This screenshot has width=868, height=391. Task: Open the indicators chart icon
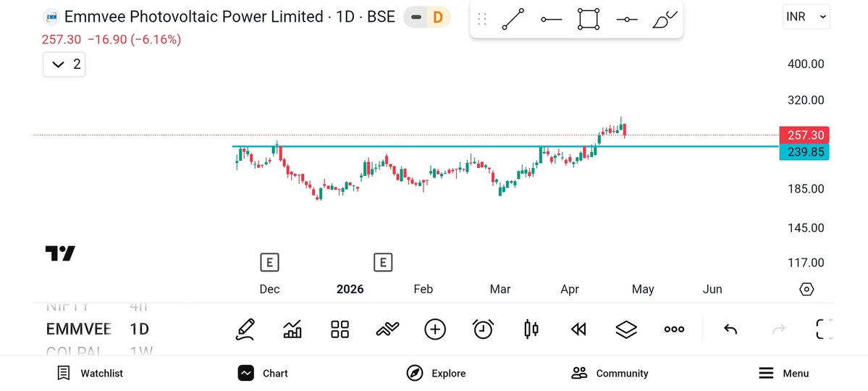click(292, 329)
